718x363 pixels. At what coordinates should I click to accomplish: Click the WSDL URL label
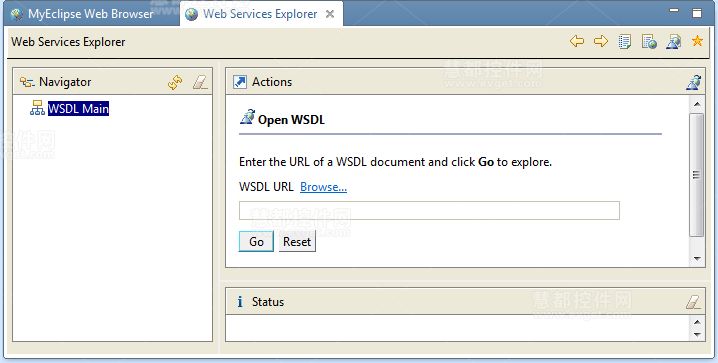pyautogui.click(x=267, y=187)
